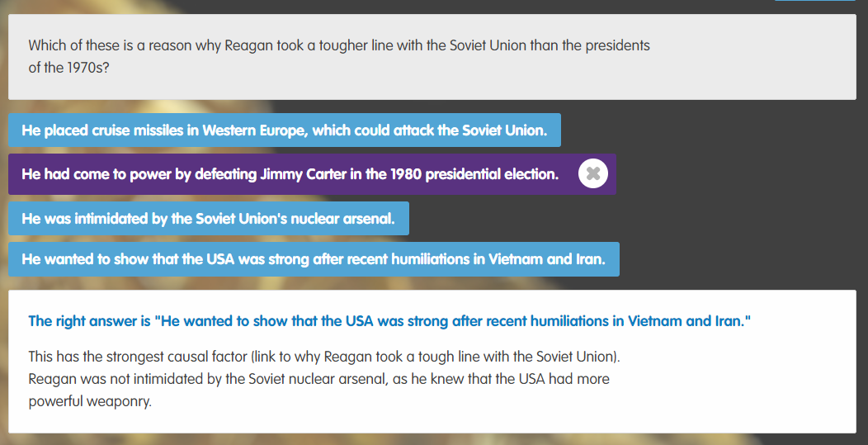Click the 'Reagan was not intimidated' explanation line

[318, 380]
